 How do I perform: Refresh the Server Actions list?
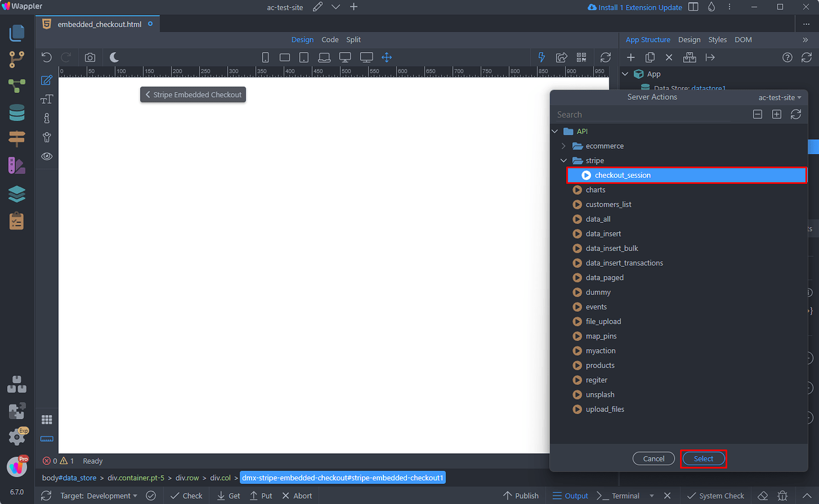(796, 114)
